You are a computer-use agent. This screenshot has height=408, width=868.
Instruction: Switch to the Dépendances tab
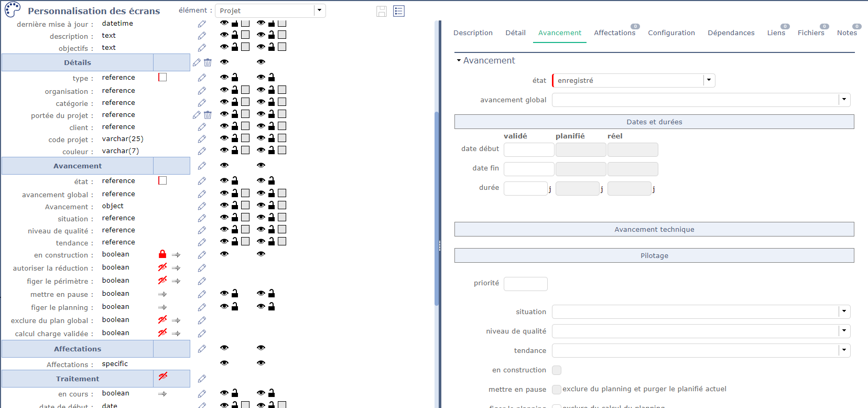[x=731, y=33]
